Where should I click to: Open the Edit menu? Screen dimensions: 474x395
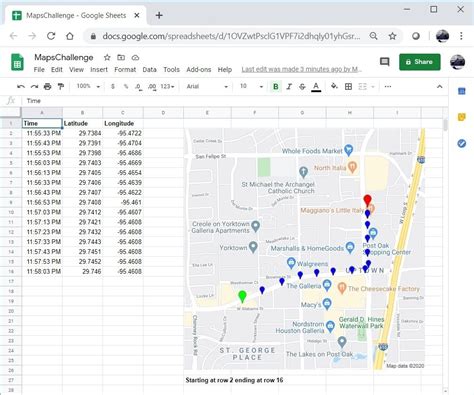pos(57,70)
